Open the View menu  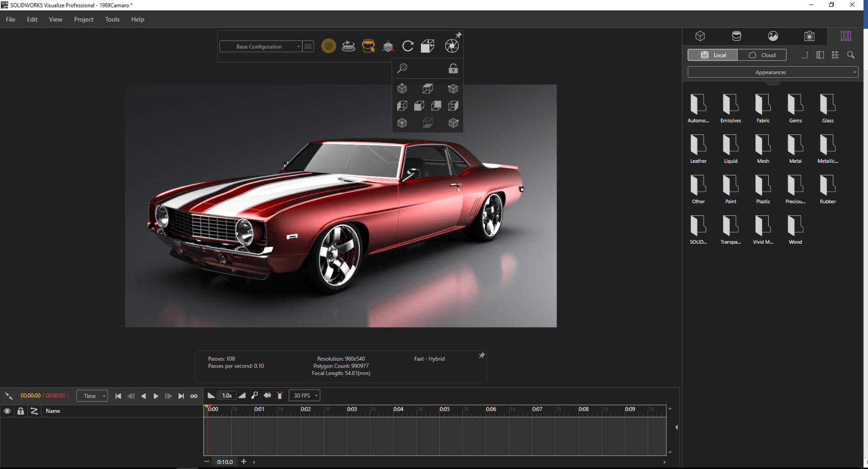click(x=56, y=19)
